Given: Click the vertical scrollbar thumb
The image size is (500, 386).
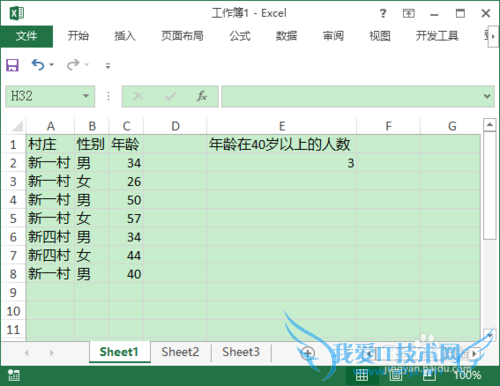Looking at the screenshot, I should coord(489,185).
